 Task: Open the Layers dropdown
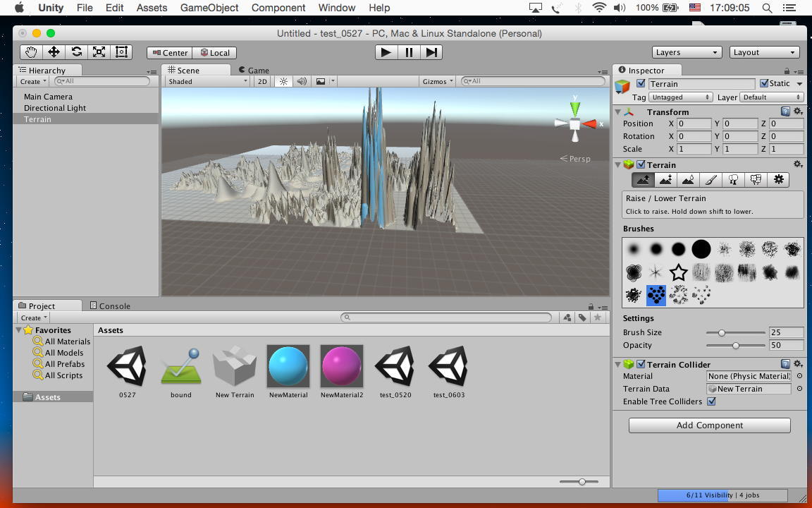686,52
